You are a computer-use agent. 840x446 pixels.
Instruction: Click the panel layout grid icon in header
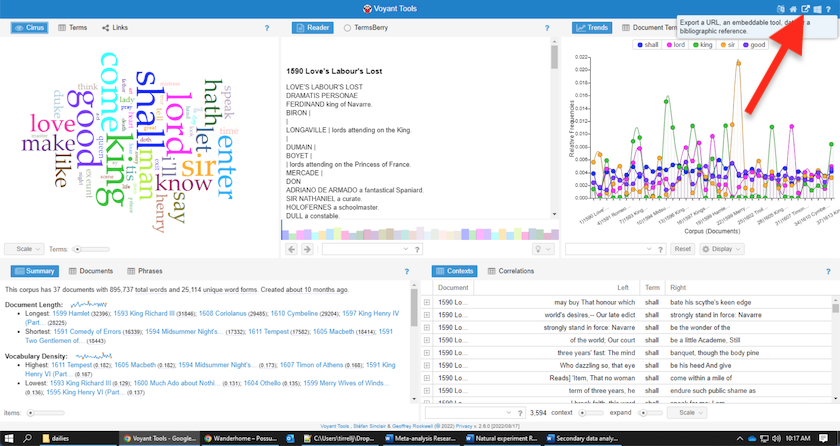(x=817, y=9)
